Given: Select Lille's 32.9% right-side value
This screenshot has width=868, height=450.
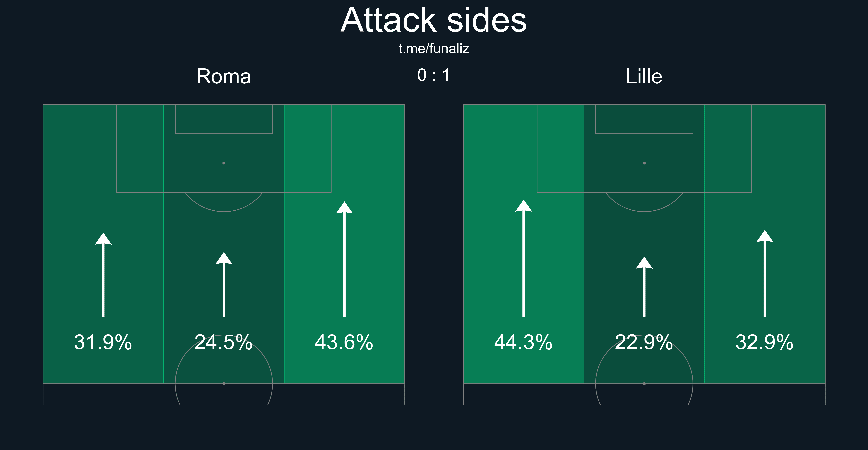Looking at the screenshot, I should (765, 342).
